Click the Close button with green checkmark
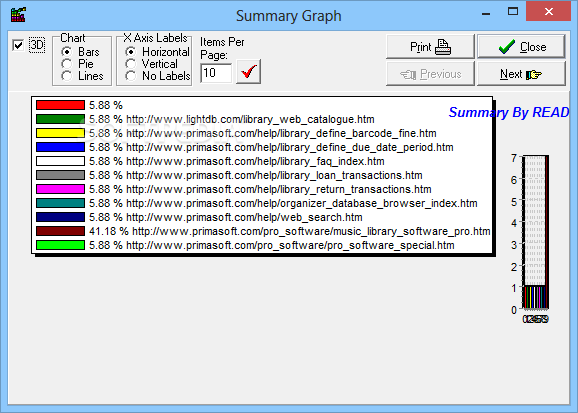578x413 pixels. point(521,47)
